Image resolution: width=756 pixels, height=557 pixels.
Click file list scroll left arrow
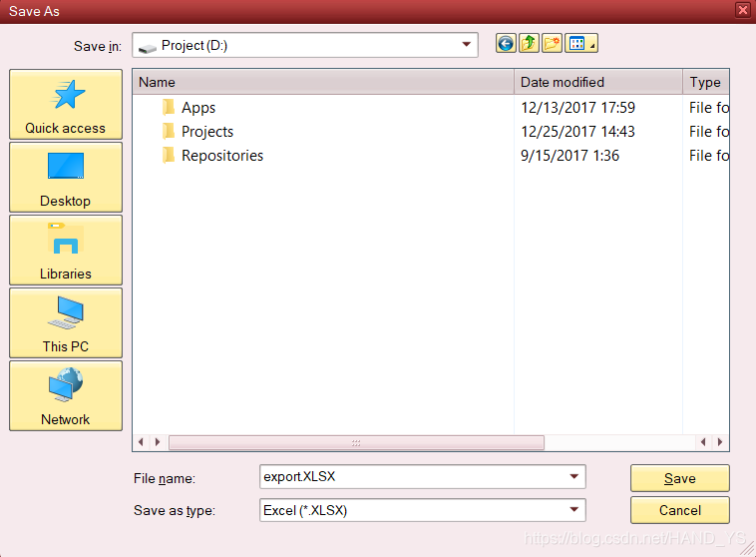pyautogui.click(x=141, y=442)
